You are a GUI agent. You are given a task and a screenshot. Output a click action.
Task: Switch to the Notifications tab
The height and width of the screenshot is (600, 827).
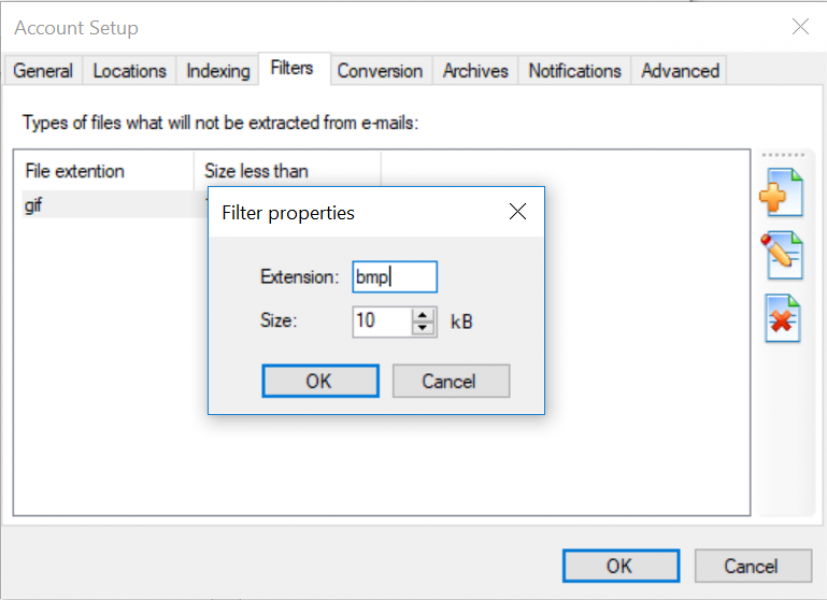[x=574, y=71]
